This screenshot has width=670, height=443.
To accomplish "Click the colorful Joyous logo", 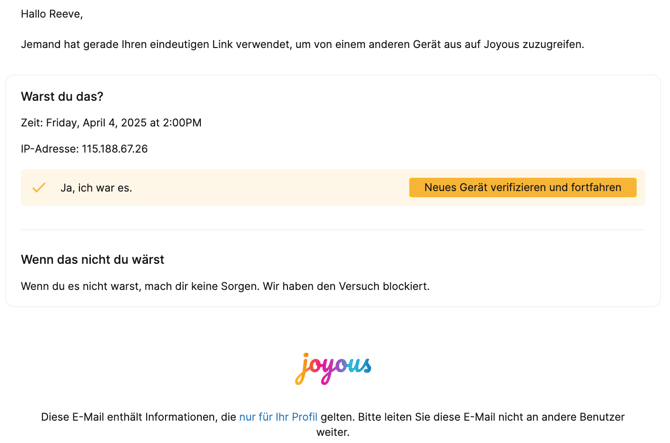I will coord(333,367).
